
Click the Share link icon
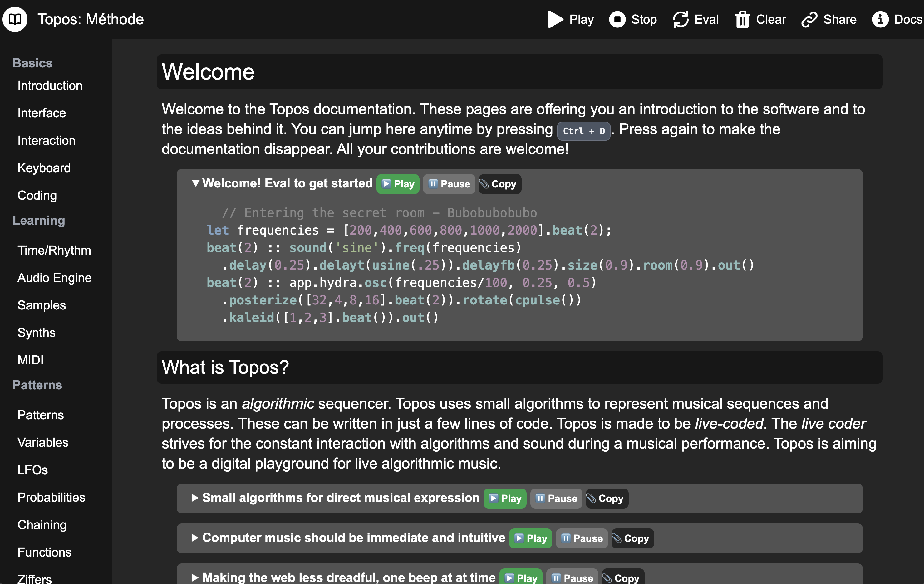click(x=809, y=19)
